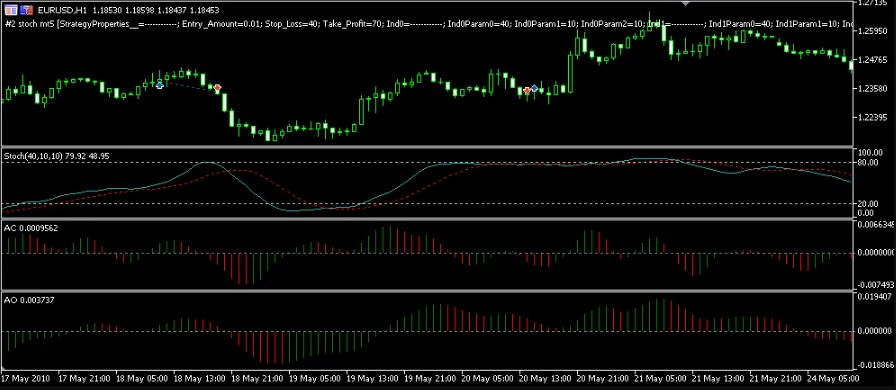Select red trade arrow near 20 May 13:00

pyautogui.click(x=527, y=90)
